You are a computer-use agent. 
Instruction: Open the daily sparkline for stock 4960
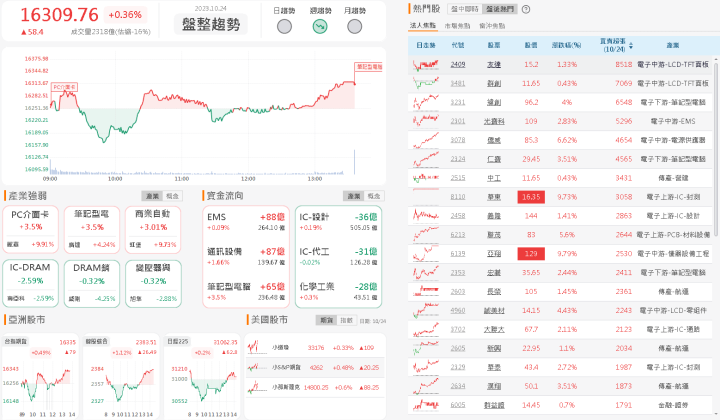pyautogui.click(x=425, y=310)
